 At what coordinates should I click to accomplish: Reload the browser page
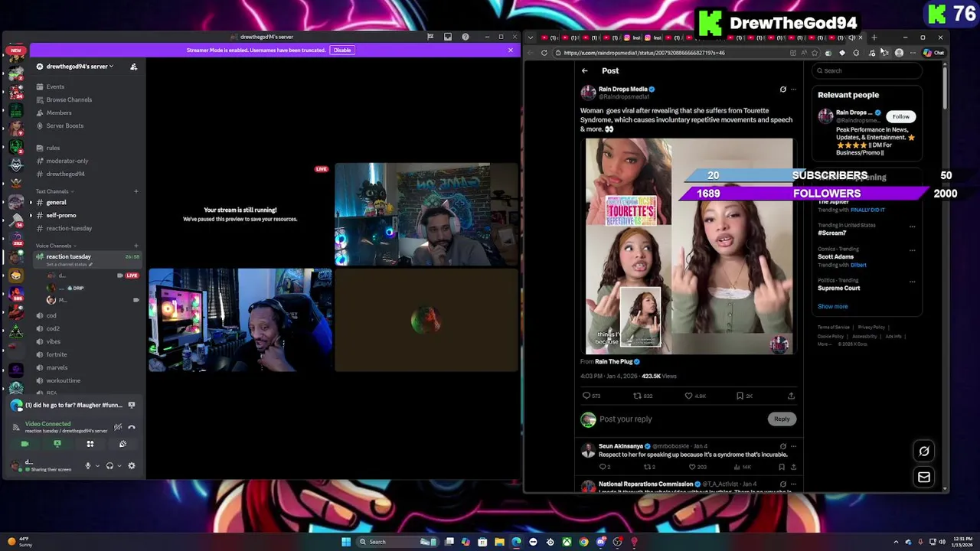544,53
